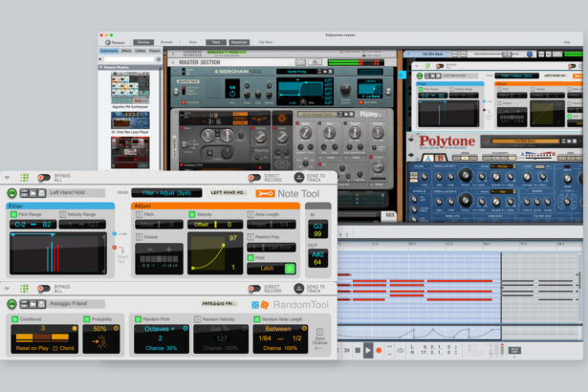Select Sequencer button in top toolbar
Screen dimensions: 588x392
tap(239, 42)
